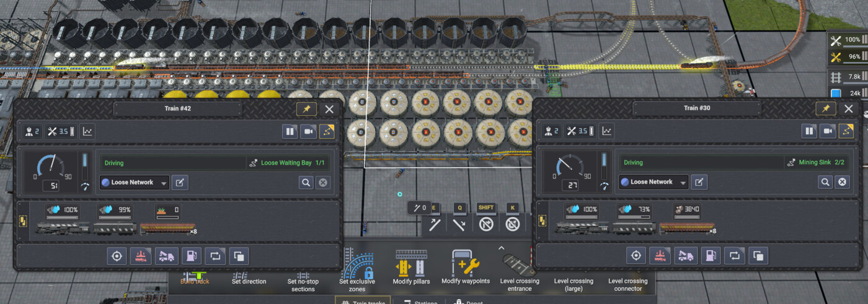The image size is (868, 304).
Task: Toggle route display icon on Train #42
Action: [327, 131]
